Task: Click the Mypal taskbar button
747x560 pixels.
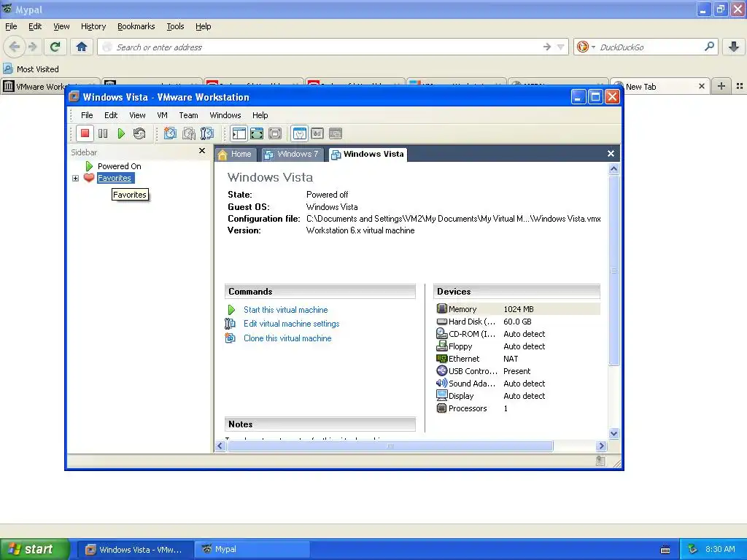Action: point(252,550)
